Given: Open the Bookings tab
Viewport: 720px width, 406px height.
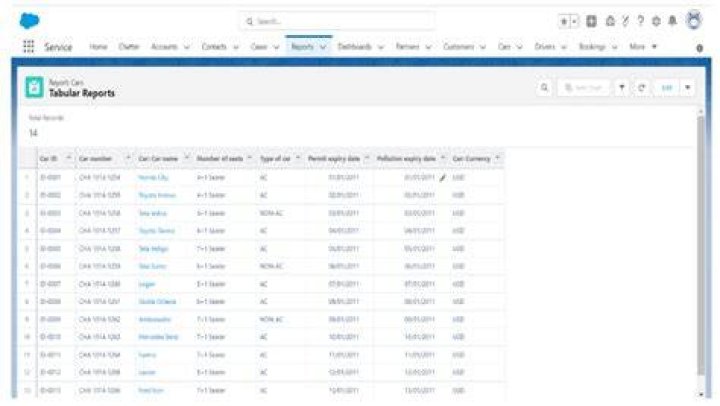Looking at the screenshot, I should click(x=592, y=47).
